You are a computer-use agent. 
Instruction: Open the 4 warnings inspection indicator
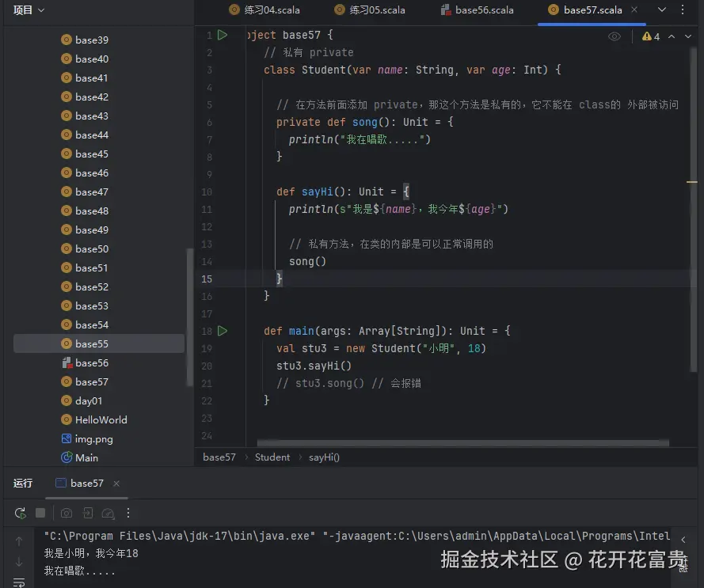pos(651,37)
